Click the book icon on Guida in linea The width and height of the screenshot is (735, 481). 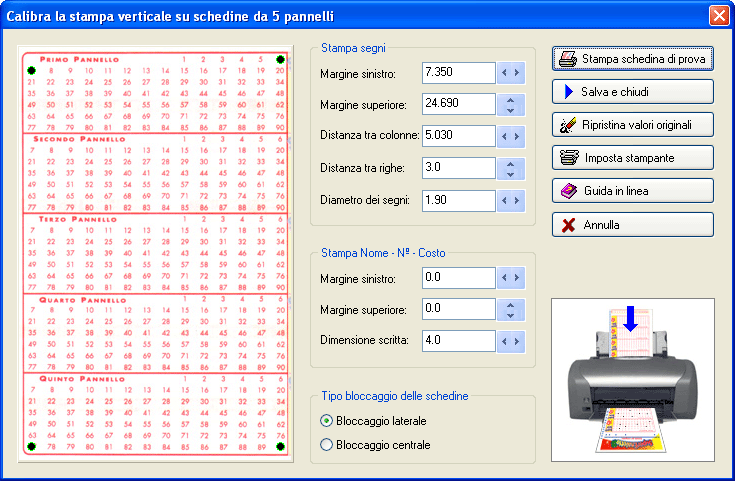click(566, 191)
